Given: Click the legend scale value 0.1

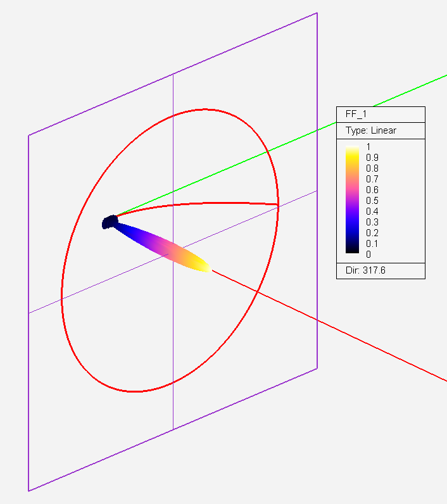Looking at the screenshot, I should coord(372,244).
